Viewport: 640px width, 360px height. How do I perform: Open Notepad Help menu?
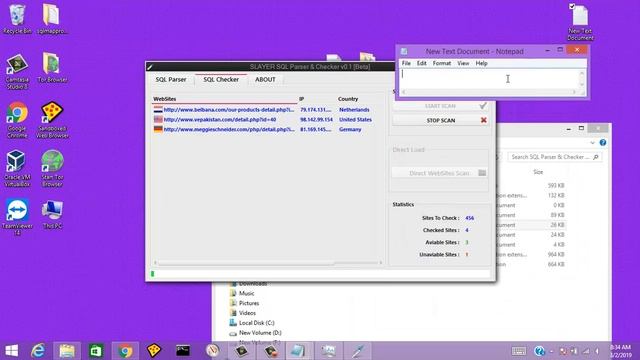click(x=481, y=63)
